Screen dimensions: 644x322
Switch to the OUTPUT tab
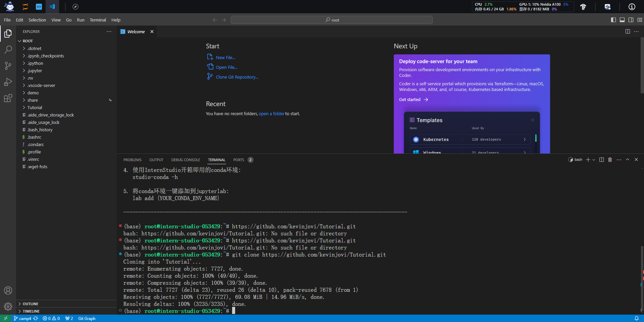[156, 160]
